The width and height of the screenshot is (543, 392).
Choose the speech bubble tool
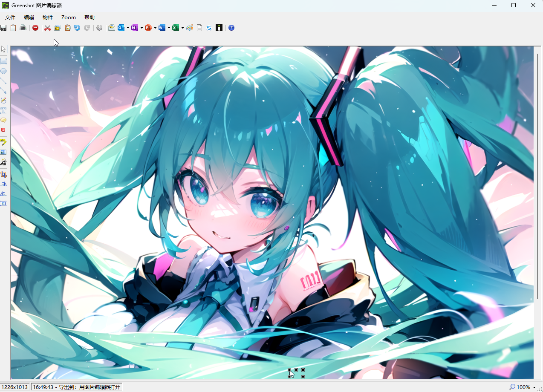coord(3,120)
